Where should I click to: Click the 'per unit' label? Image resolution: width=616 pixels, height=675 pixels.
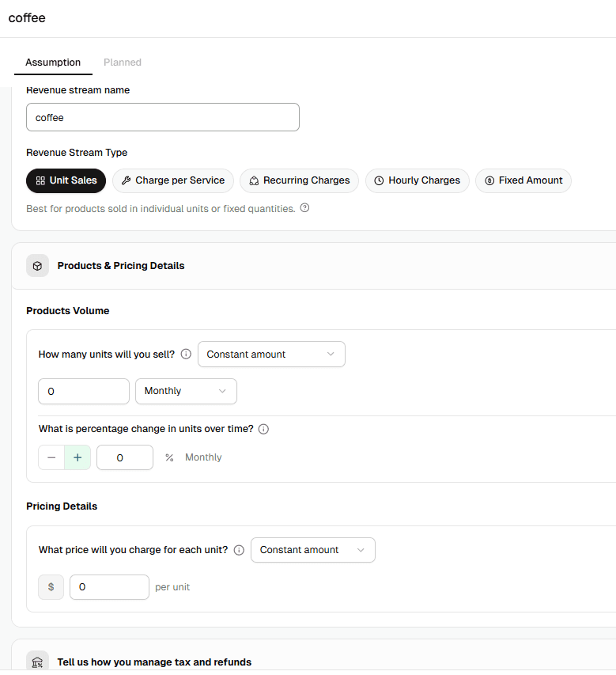point(172,587)
